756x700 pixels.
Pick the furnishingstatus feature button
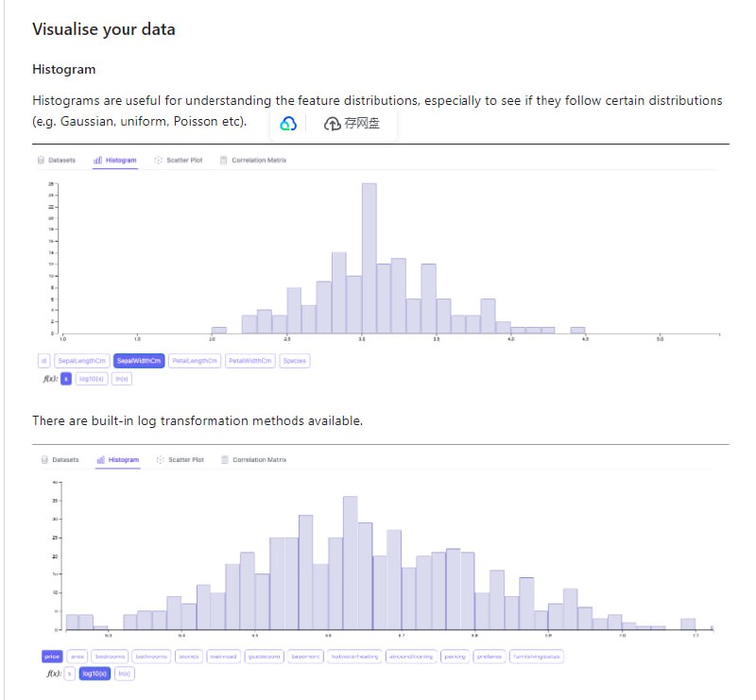(536, 656)
